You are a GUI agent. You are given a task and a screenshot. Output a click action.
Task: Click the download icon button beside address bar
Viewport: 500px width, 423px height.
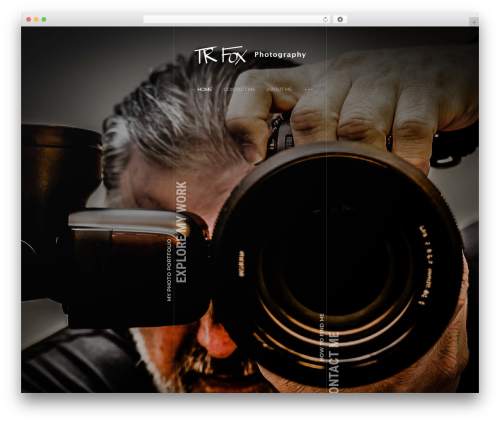coord(340,19)
